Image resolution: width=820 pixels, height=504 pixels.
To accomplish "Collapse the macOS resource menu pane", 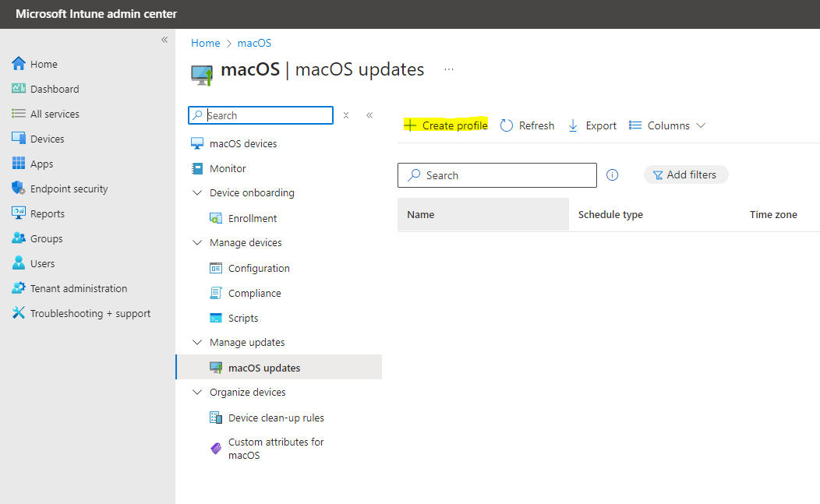I will (x=369, y=115).
